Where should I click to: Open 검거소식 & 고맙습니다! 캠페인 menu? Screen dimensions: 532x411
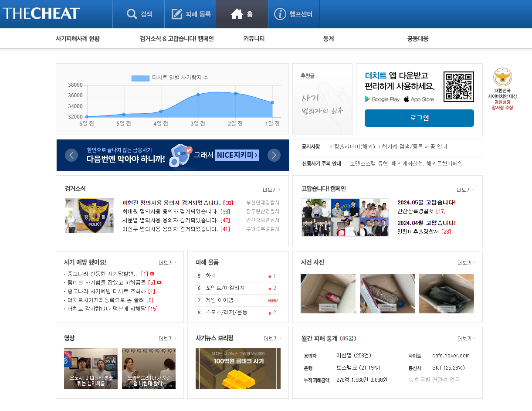[177, 38]
